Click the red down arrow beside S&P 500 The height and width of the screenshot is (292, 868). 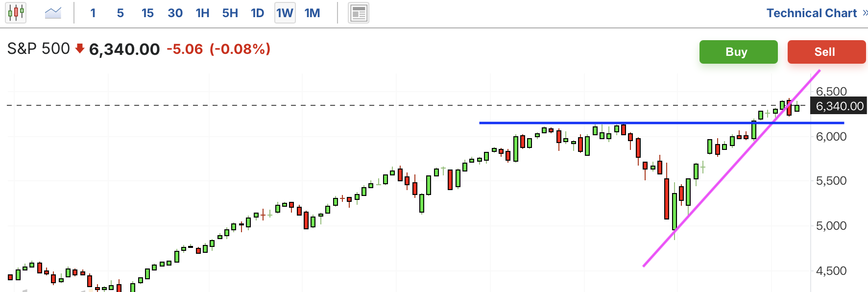point(80,49)
